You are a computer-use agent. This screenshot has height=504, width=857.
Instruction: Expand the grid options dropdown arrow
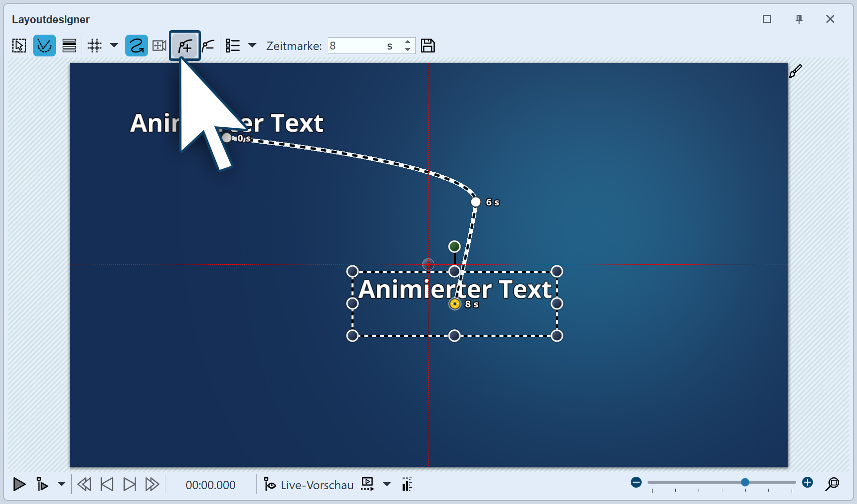(114, 46)
